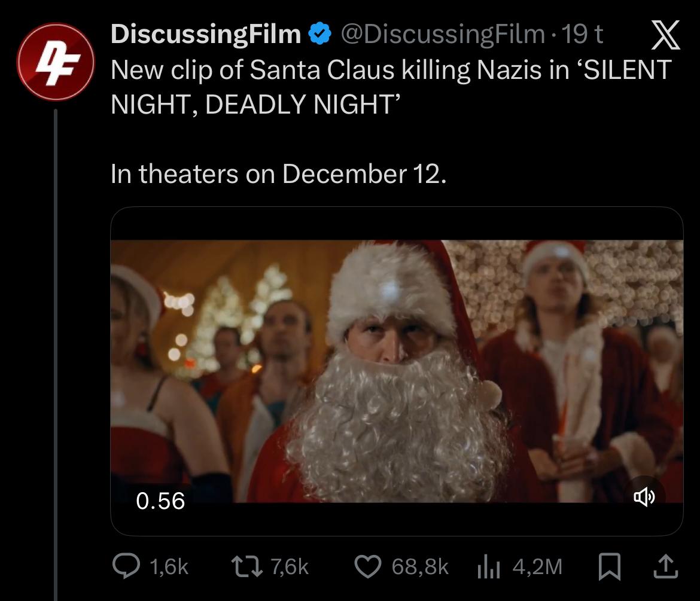Click the 4,2M views count

tap(538, 566)
